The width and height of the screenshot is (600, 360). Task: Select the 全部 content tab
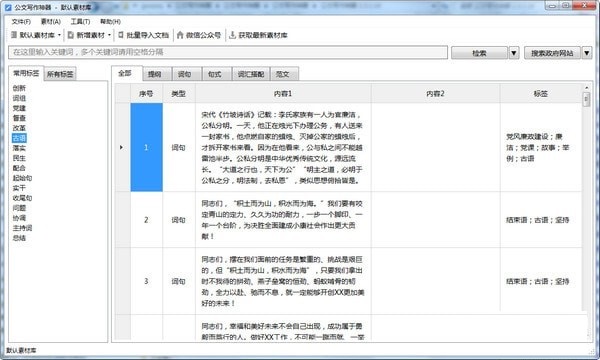[x=126, y=73]
